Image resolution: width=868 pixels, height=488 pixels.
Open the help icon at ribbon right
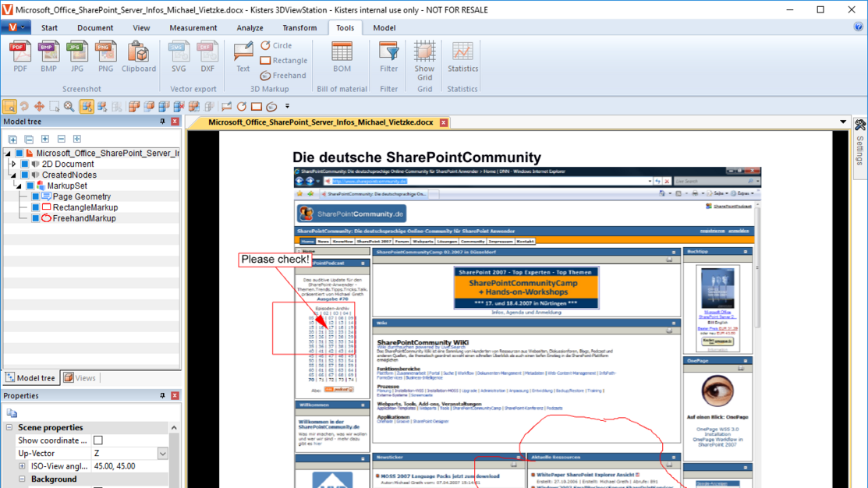coord(859,27)
